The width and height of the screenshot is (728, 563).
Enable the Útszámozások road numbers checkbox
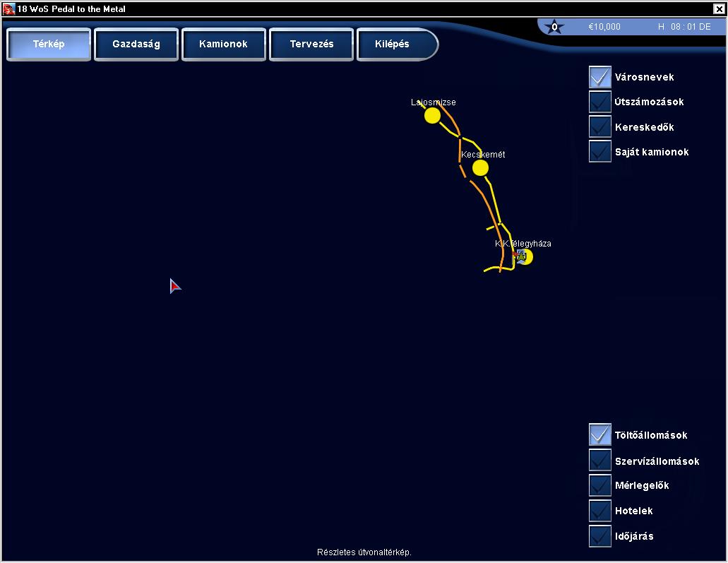(600, 102)
